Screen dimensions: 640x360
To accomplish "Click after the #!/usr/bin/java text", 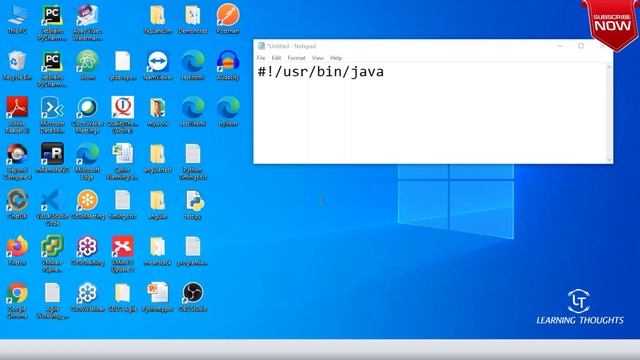I will [385, 72].
